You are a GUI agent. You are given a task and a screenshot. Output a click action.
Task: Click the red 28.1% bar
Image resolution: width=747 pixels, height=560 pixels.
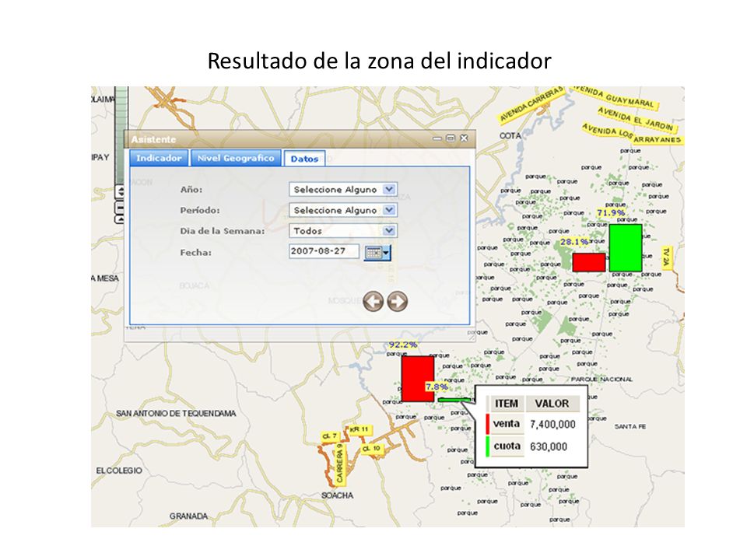(589, 262)
